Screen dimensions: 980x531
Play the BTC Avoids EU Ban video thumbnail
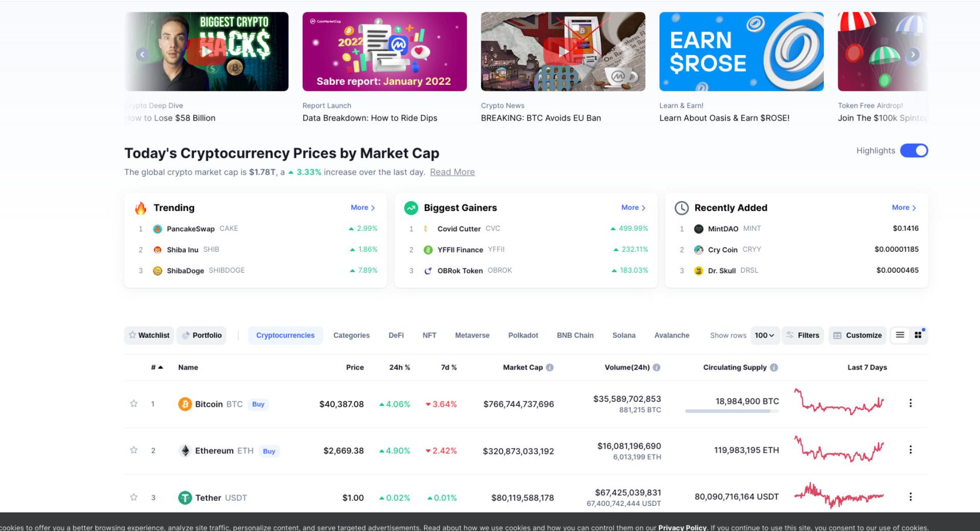[x=563, y=52]
